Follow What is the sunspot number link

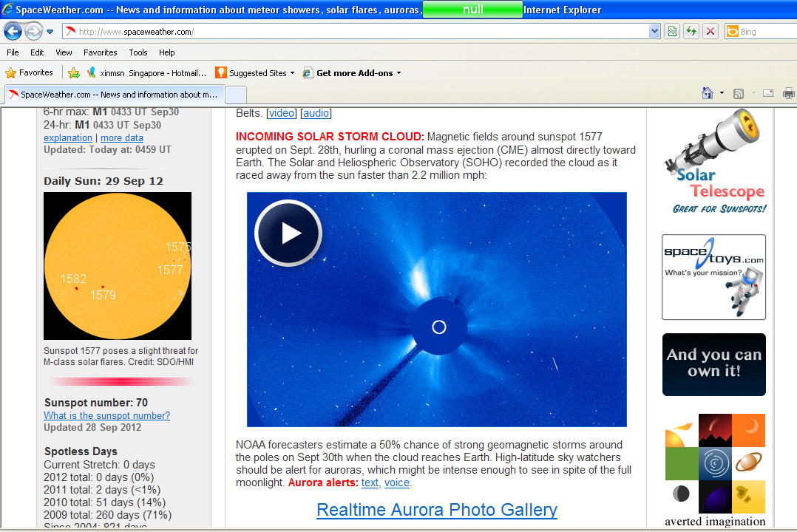106,416
